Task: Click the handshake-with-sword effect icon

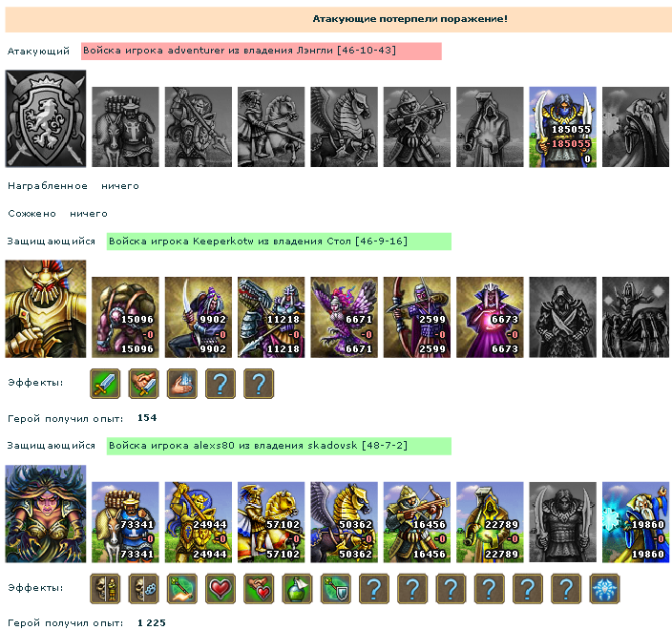Action: pyautogui.click(x=143, y=384)
